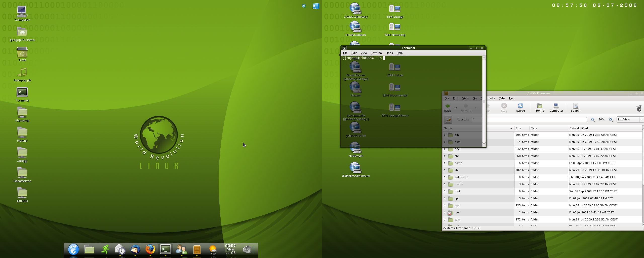Select the media folder row
This screenshot has width=644, height=258.
click(x=459, y=184)
